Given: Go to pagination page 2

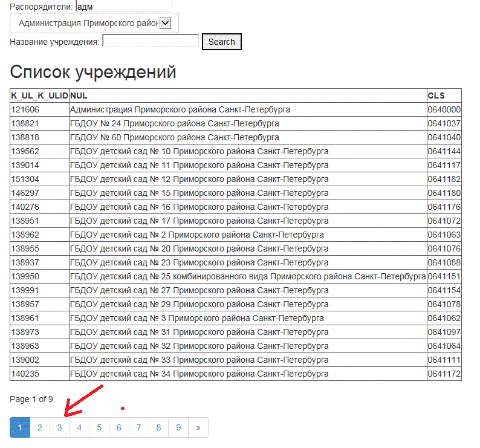Looking at the screenshot, I should 40,427.
